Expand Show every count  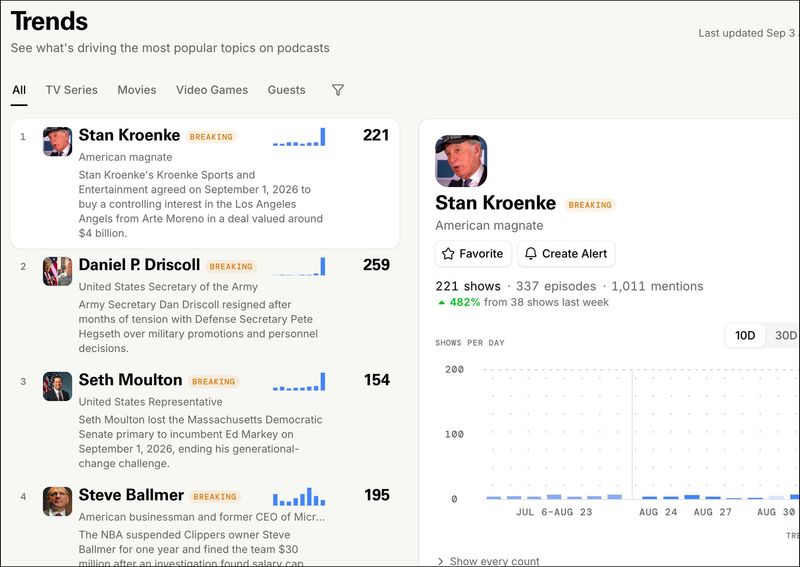point(489,561)
